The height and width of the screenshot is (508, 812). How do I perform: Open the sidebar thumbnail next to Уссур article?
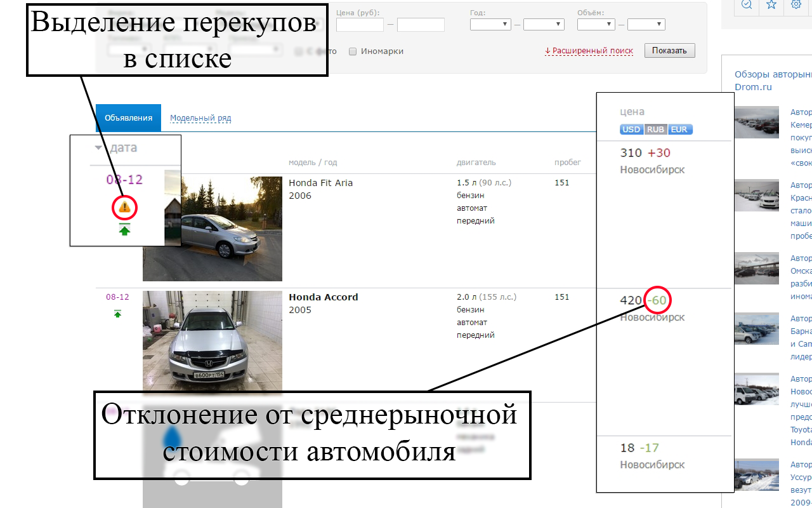pyautogui.click(x=757, y=474)
